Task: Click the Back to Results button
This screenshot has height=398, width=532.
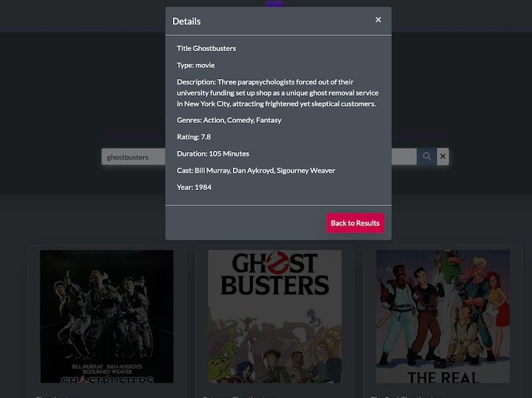Action: (355, 223)
